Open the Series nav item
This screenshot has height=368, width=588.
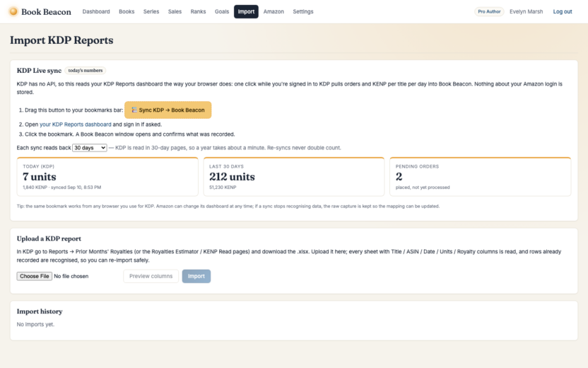tap(151, 11)
